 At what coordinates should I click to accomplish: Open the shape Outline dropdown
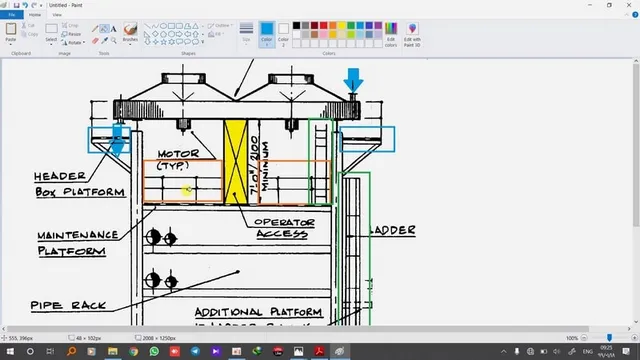220,26
